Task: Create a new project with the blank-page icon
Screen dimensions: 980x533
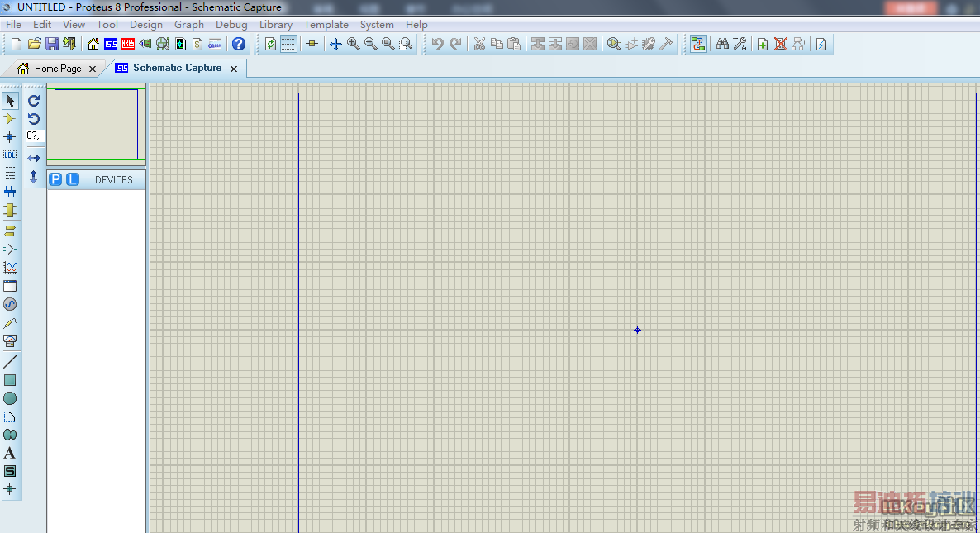Action: [x=17, y=45]
